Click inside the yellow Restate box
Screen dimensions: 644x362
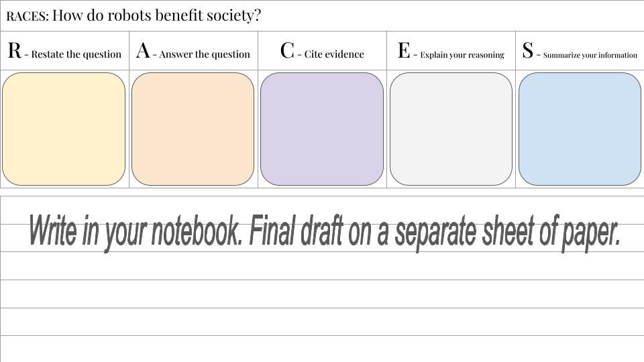pyautogui.click(x=64, y=129)
